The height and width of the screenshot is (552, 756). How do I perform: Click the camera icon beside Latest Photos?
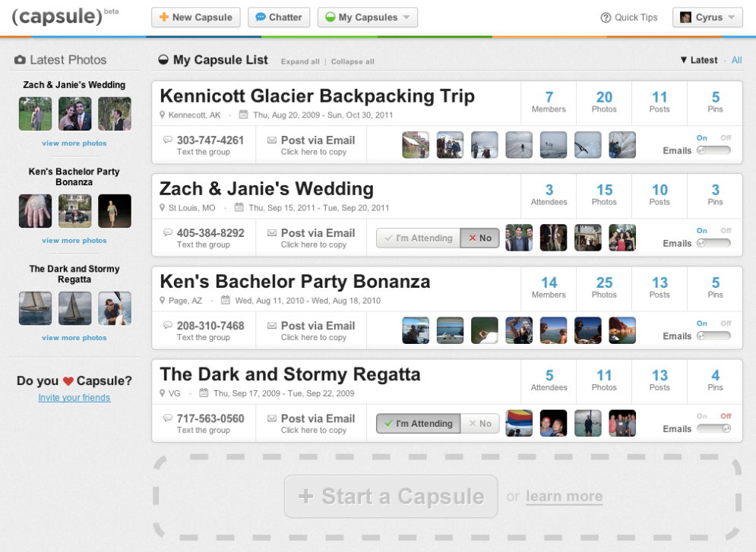pyautogui.click(x=21, y=60)
